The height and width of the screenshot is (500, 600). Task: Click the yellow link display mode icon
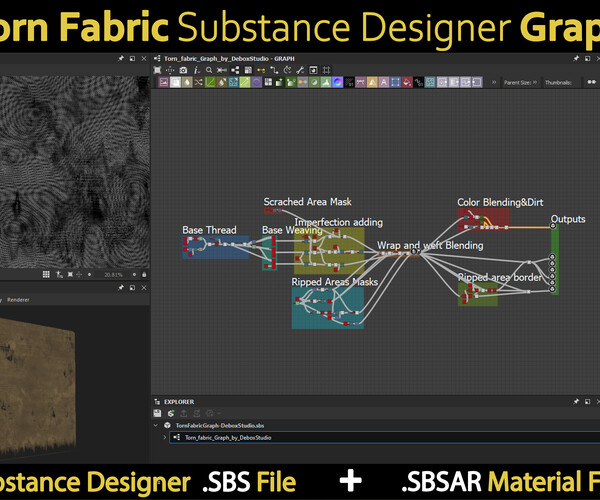coord(261,70)
